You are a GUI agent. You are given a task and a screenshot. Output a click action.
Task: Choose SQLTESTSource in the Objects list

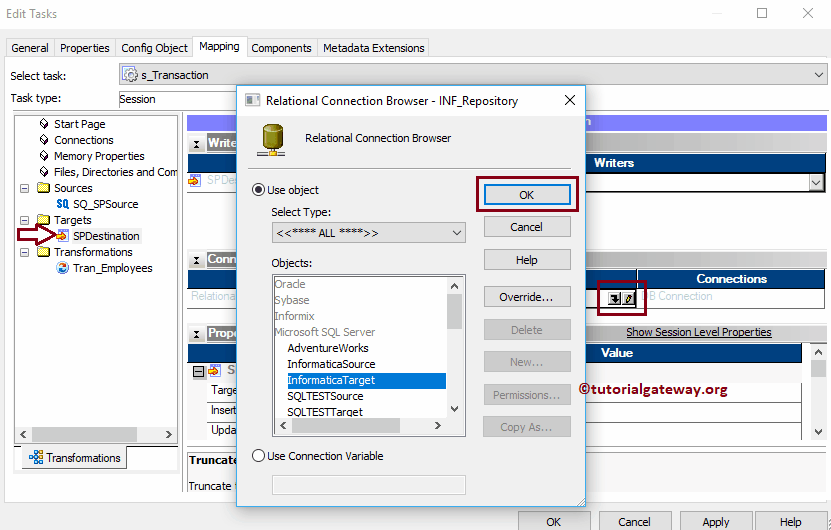[x=325, y=396]
